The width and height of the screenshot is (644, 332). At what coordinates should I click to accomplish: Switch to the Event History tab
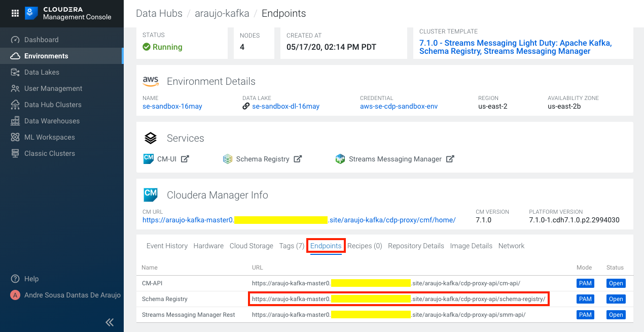167,246
